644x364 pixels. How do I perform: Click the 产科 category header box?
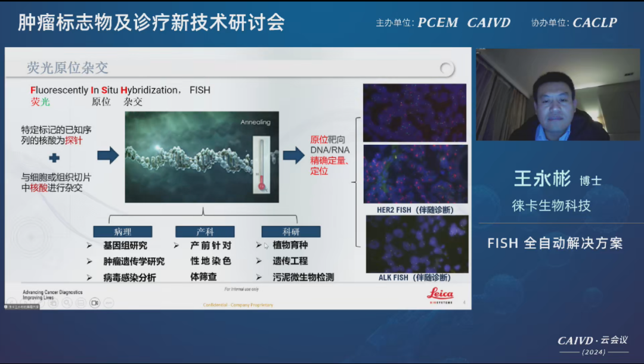tap(205, 232)
